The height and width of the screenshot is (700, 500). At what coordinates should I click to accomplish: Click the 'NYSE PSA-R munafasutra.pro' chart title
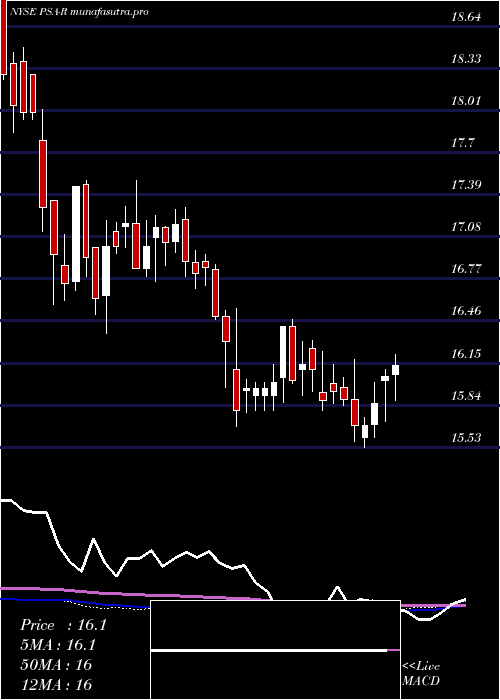coord(79,12)
